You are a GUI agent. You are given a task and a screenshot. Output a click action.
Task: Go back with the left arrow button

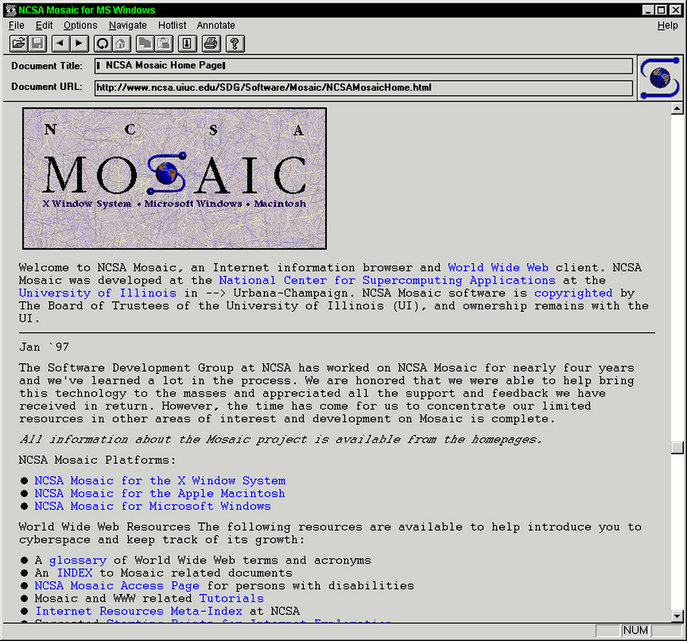coord(60,43)
